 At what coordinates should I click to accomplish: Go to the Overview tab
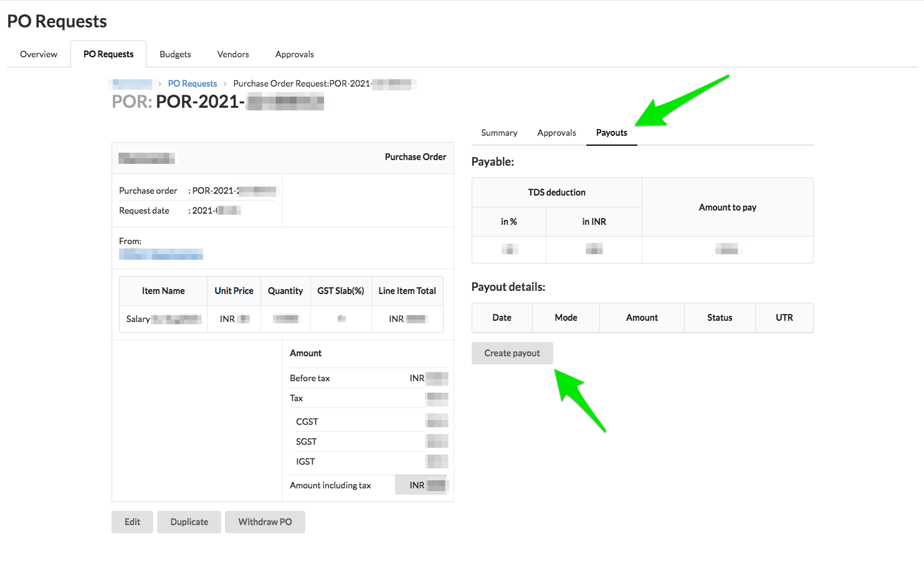[38, 54]
